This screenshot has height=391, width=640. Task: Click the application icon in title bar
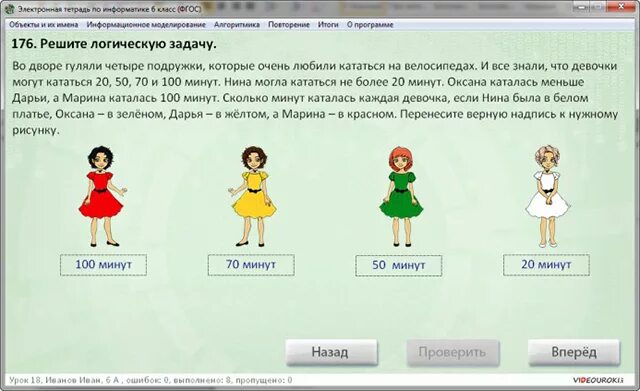click(x=10, y=8)
